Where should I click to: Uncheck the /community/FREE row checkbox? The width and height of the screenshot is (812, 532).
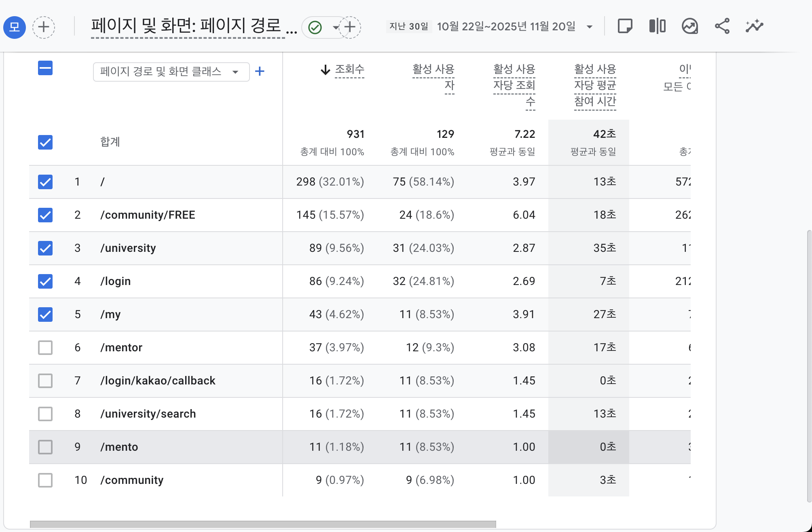[x=45, y=215]
